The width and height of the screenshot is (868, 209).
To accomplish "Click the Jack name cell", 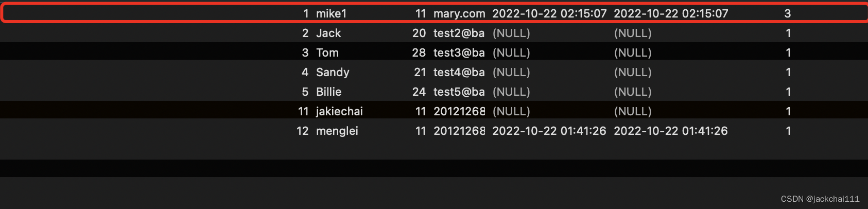I will click(328, 33).
